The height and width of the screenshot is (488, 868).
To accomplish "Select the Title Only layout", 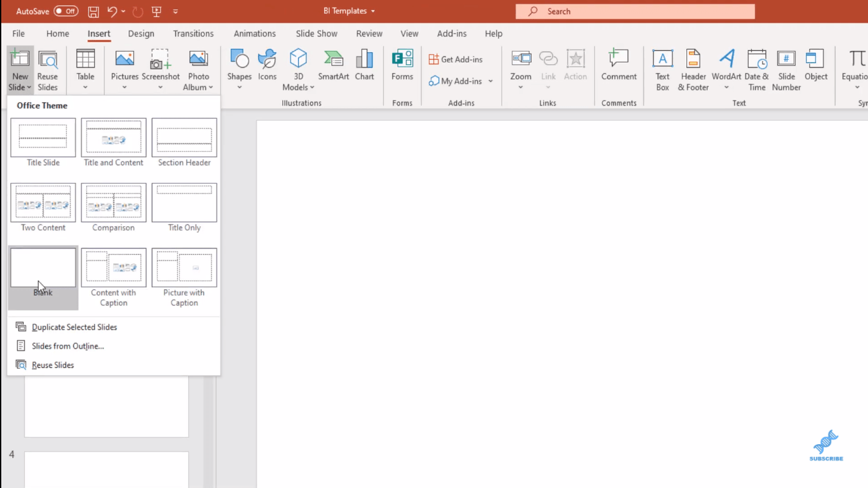I will 184,208.
